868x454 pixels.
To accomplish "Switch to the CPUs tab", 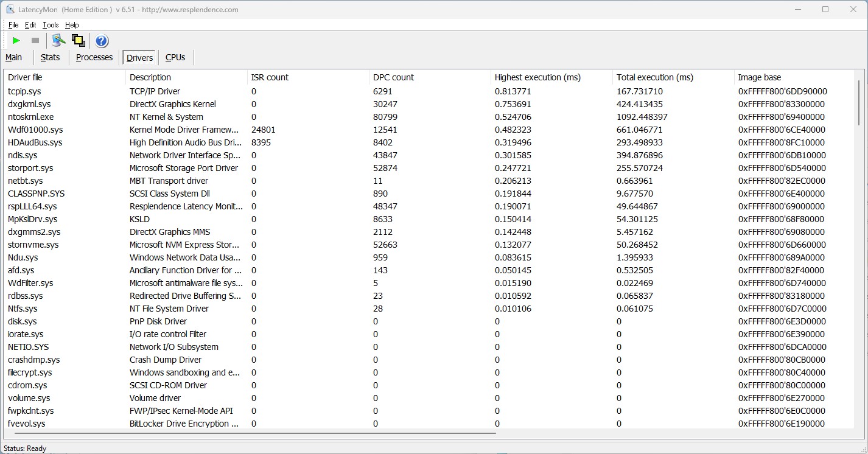I will (175, 57).
